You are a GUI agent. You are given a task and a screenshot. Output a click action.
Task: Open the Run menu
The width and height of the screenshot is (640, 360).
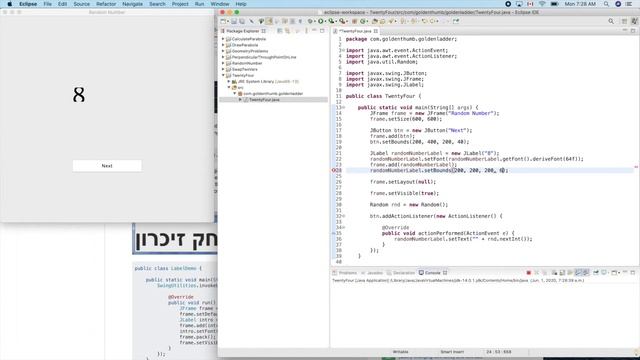(199, 4)
